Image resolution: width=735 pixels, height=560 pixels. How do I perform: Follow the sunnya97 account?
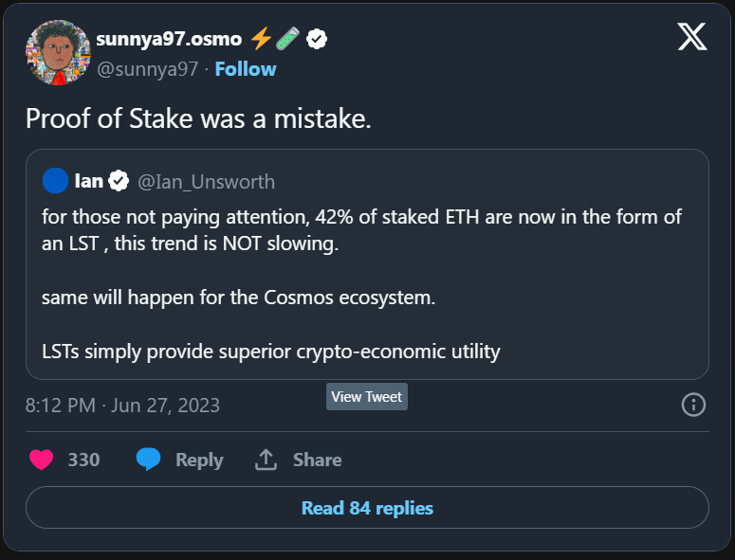(246, 69)
